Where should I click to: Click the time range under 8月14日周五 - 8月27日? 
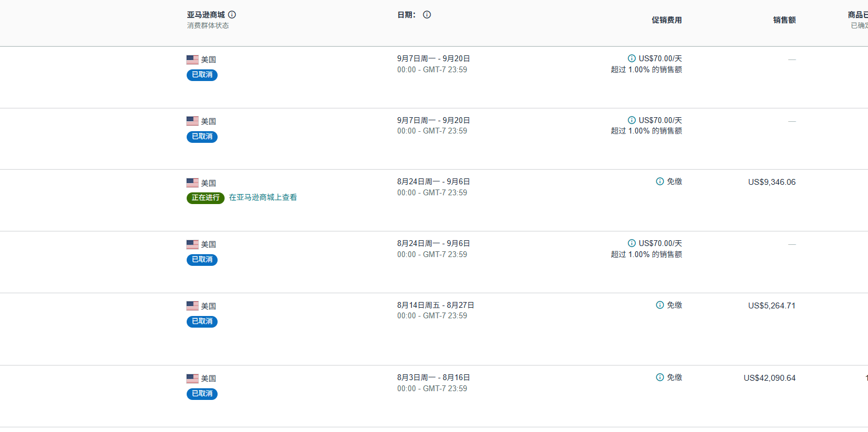pos(432,316)
